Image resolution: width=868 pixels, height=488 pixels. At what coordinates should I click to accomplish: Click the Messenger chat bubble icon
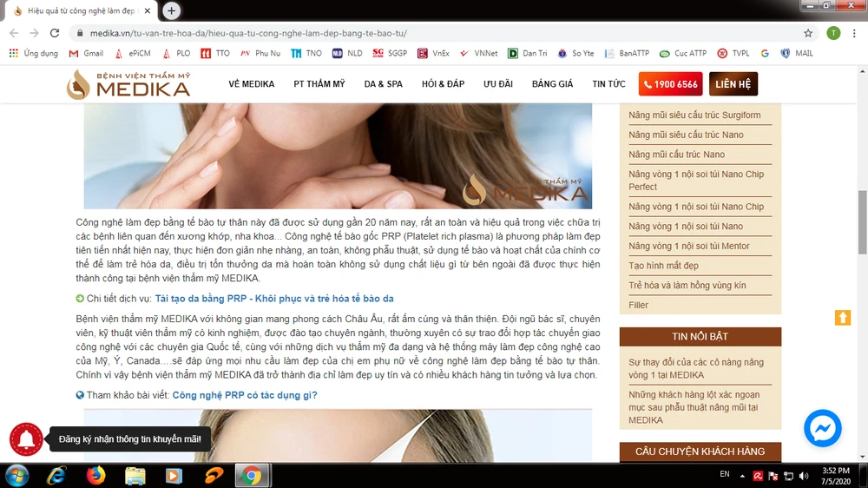pos(822,428)
